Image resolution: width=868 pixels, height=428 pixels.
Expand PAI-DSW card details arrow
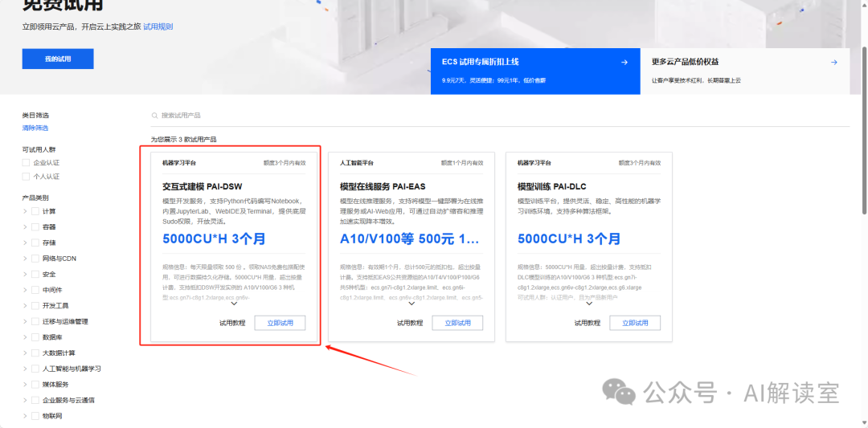pyautogui.click(x=234, y=303)
